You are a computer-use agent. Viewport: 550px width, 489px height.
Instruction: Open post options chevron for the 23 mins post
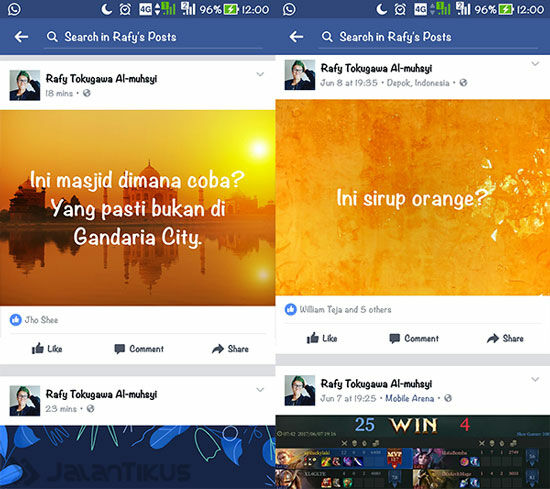click(260, 390)
